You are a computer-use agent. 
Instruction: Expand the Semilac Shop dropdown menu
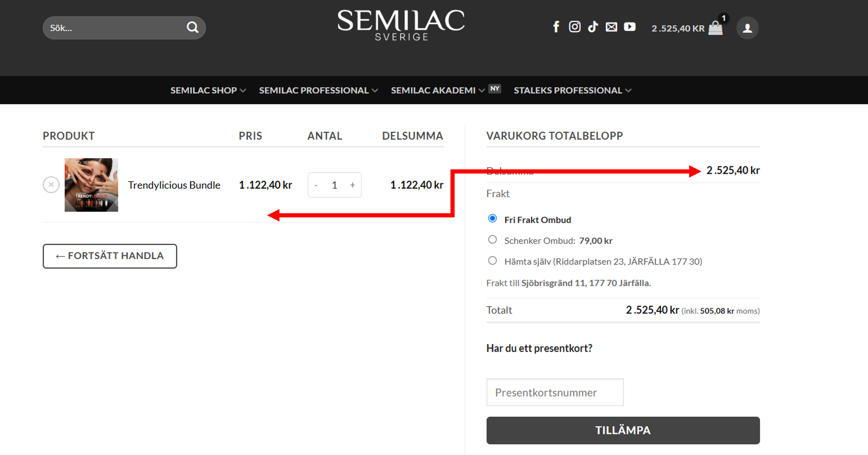208,90
